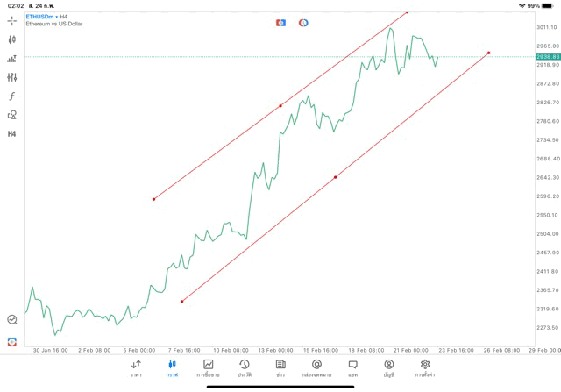The image size is (561, 392).
Task: Open the กล่องจดหมาย (Mailbox) tab
Action: (316, 368)
